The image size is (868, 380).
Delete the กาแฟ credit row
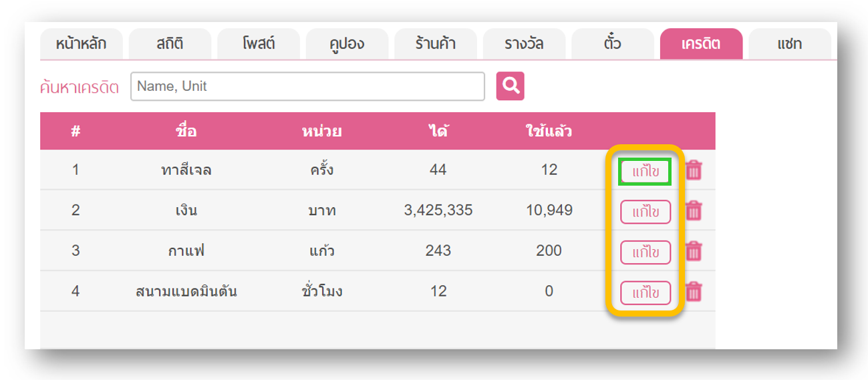(x=694, y=252)
